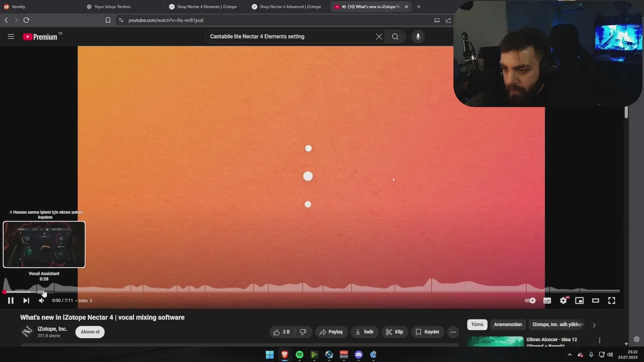The width and height of the screenshot is (644, 362).
Task: Open the Windows Start menu
Action: [x=270, y=354]
